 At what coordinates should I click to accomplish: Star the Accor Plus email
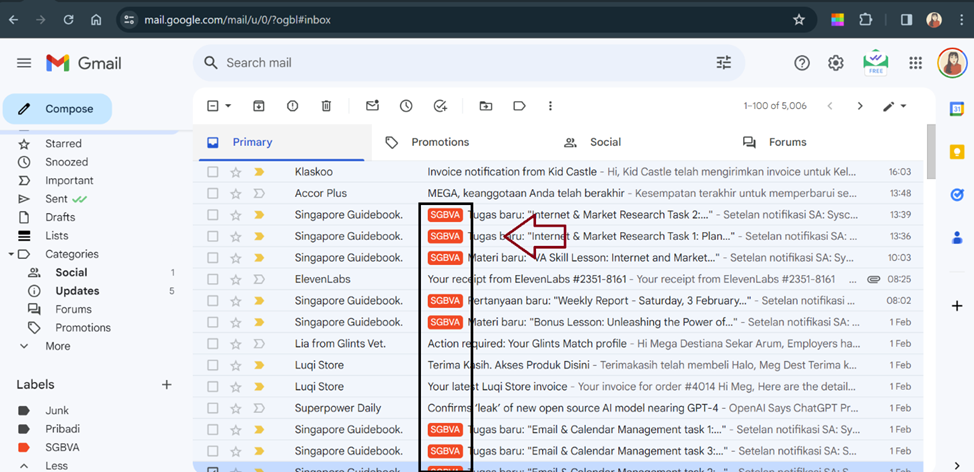(x=236, y=193)
